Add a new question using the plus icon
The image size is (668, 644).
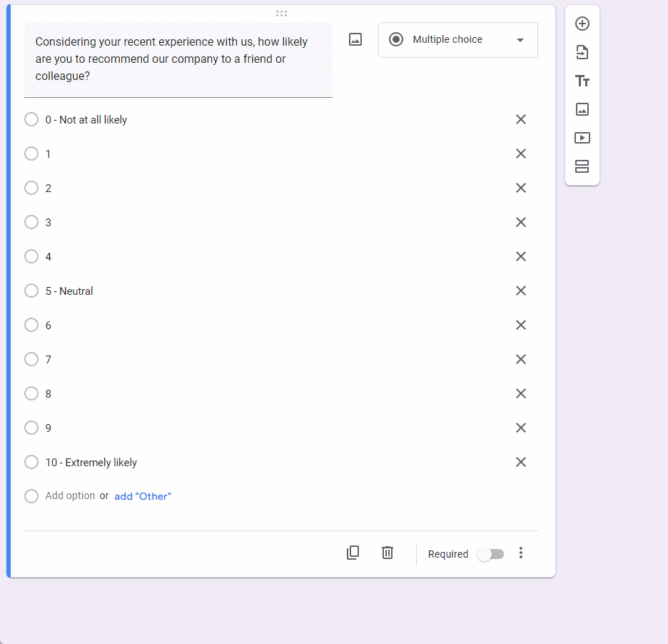coord(582,24)
